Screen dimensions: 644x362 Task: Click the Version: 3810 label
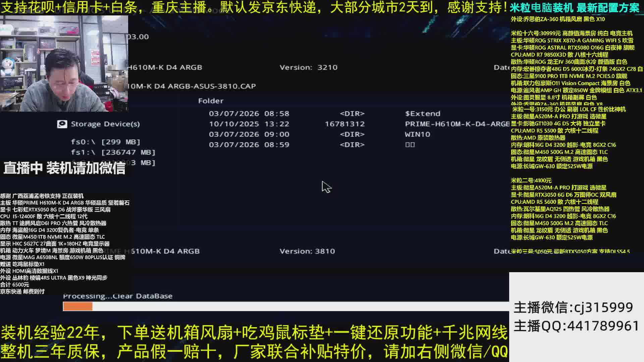(x=307, y=251)
